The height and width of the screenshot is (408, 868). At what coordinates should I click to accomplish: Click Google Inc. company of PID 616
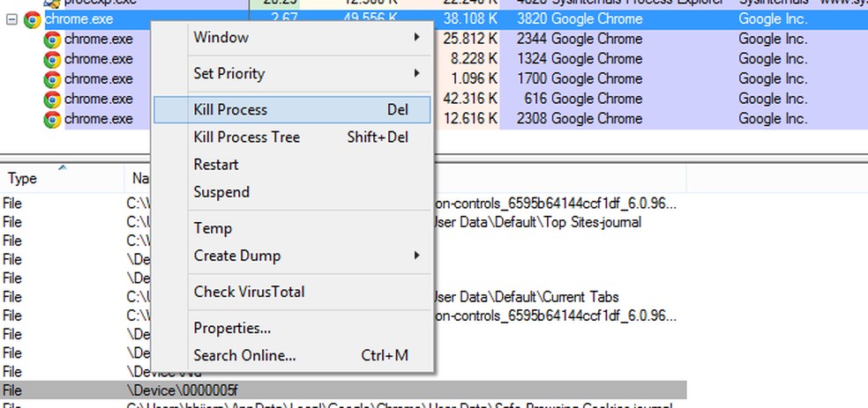click(773, 99)
